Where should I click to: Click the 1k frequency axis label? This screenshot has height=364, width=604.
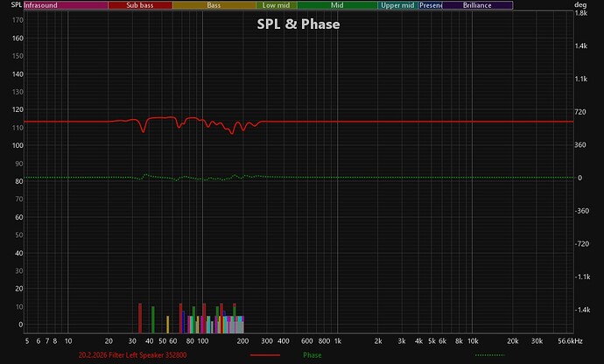click(338, 341)
